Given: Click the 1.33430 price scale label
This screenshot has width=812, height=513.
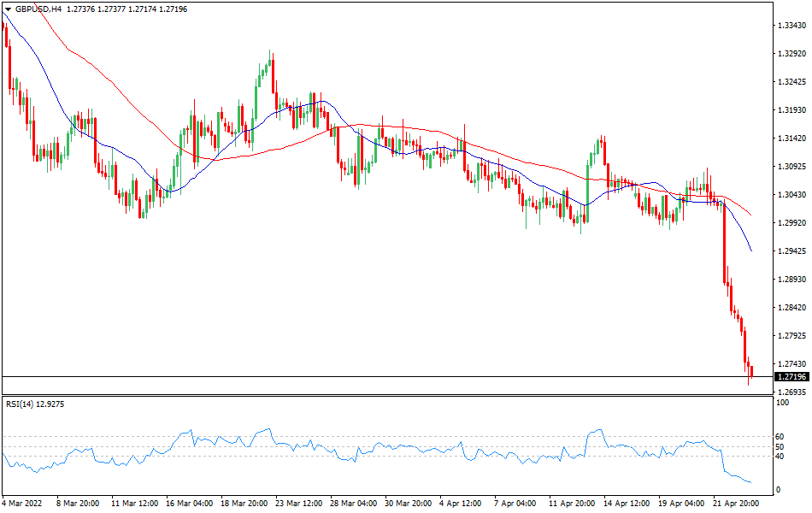Looking at the screenshot, I should point(791,27).
